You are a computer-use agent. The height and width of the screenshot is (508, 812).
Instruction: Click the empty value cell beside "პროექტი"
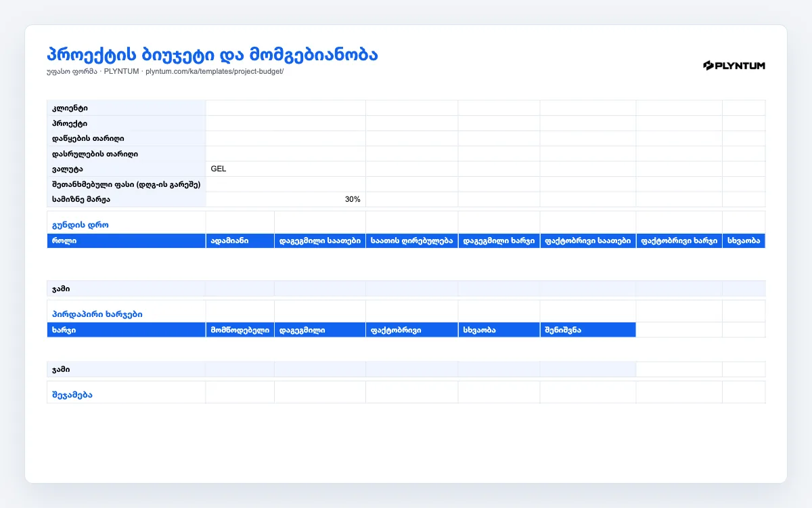pos(286,123)
